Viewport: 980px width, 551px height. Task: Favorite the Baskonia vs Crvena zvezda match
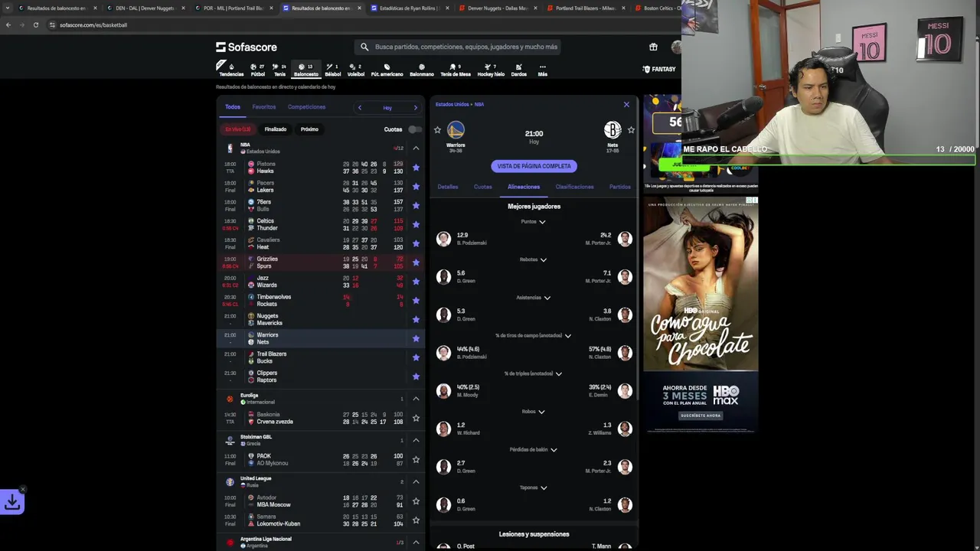416,418
